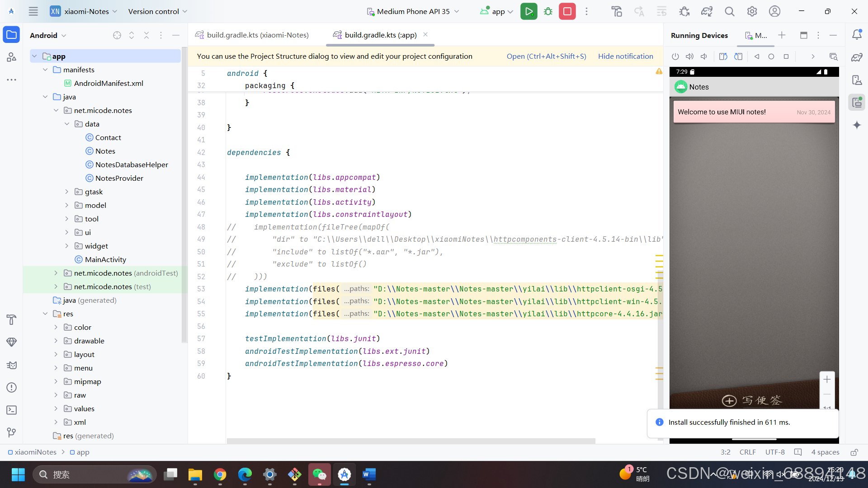Screen dimensions: 868x488
Task: Toggle Device Manager tool window
Action: (857, 80)
